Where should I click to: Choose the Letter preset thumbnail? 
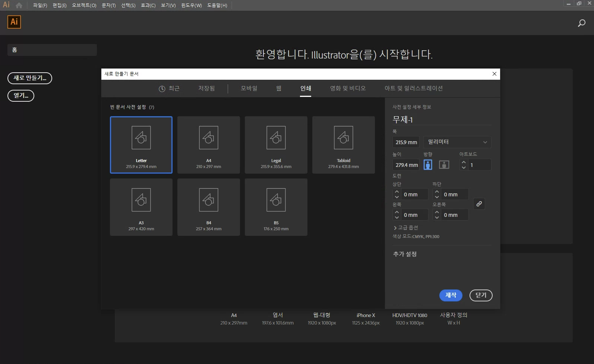(141, 145)
